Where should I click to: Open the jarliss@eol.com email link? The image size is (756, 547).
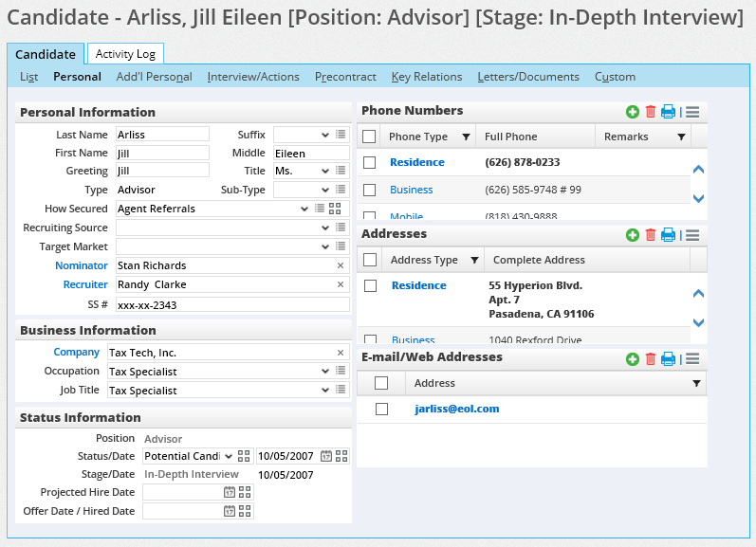pyautogui.click(x=456, y=410)
